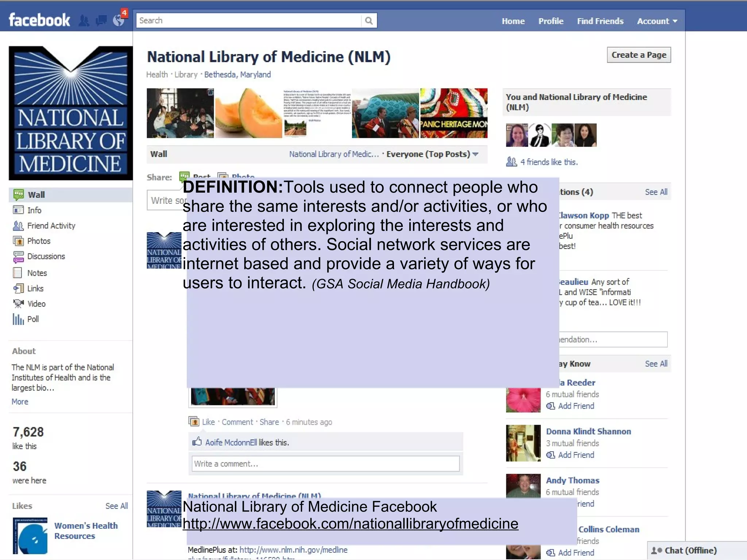747x560 pixels.
Task: Click Andy Thomas profile picture
Action: point(523,486)
